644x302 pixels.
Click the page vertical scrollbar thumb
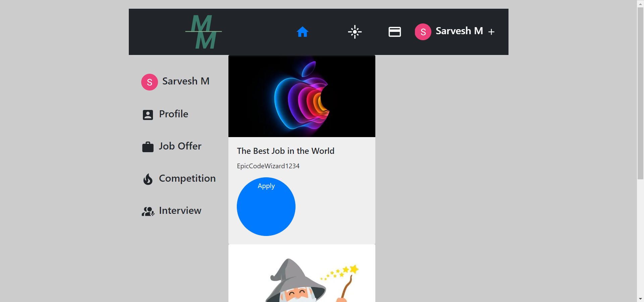(x=640, y=93)
